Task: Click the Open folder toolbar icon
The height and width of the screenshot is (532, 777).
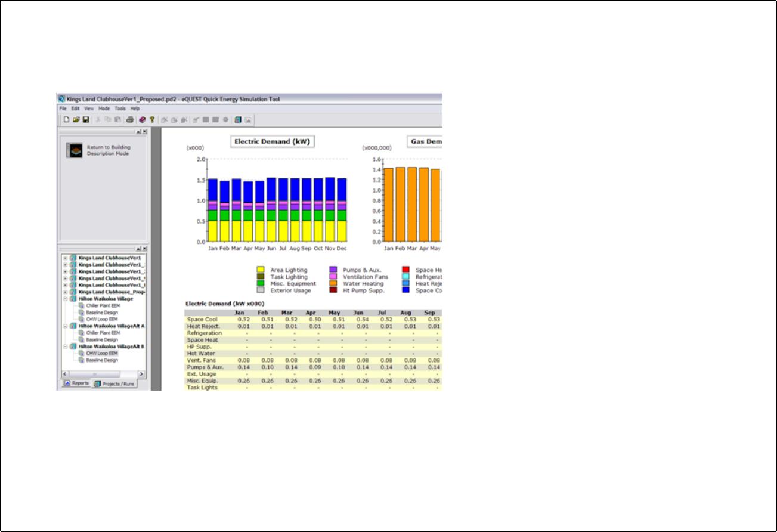Action: [76, 120]
